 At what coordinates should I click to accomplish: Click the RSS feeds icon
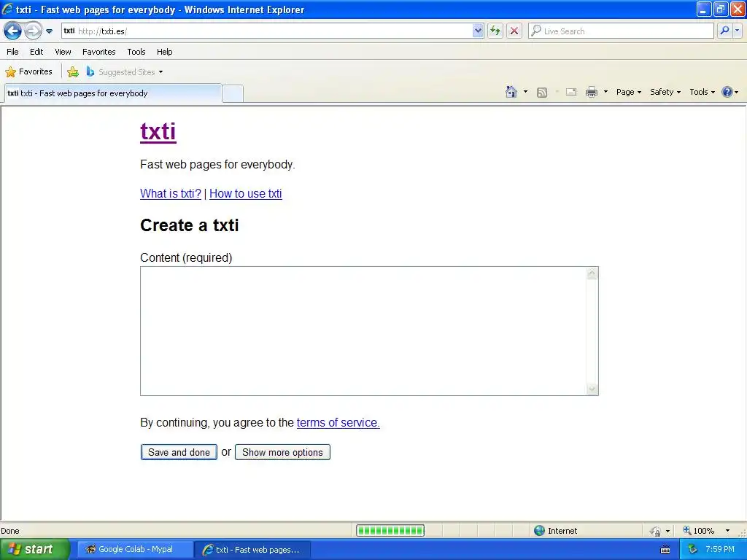(542, 93)
